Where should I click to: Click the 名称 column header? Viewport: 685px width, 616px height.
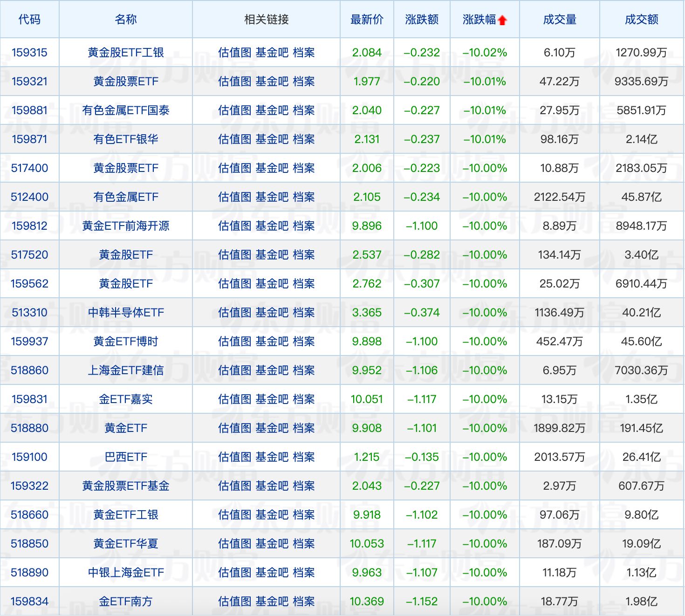[x=124, y=20]
